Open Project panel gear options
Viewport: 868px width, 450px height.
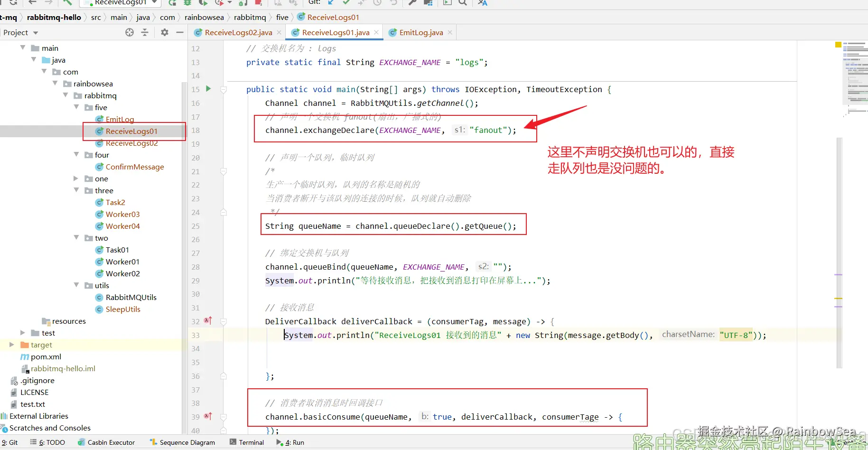click(165, 32)
